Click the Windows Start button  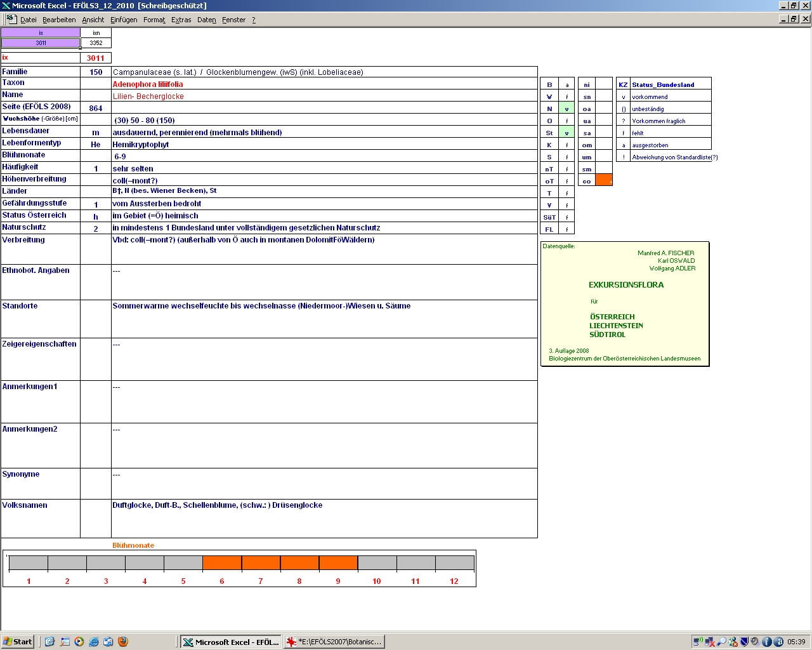[18, 642]
